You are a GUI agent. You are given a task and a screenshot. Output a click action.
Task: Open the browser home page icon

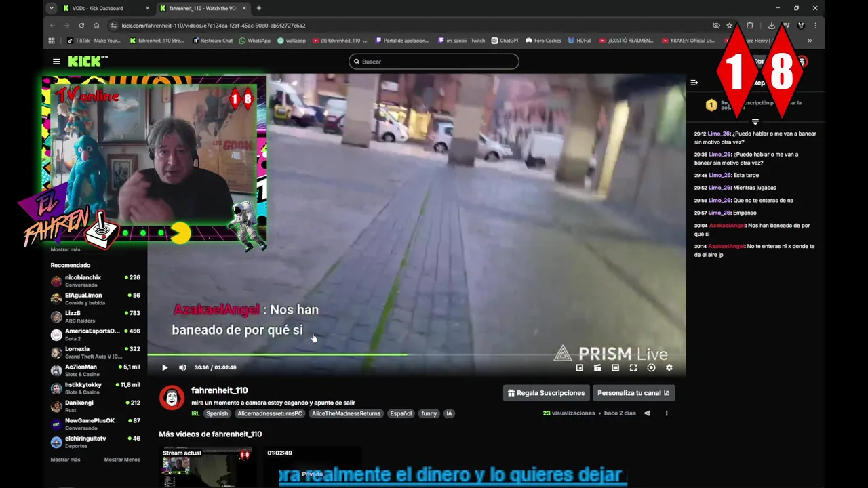point(96,26)
